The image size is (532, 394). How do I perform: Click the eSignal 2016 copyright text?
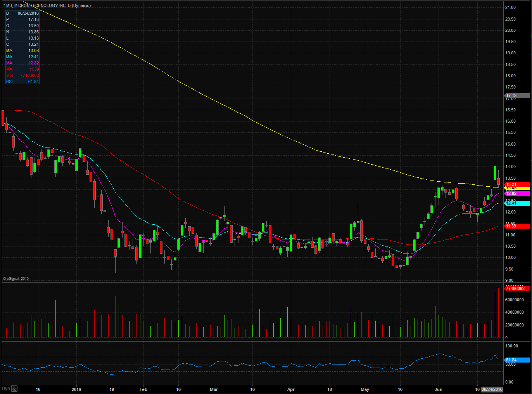click(x=16, y=278)
